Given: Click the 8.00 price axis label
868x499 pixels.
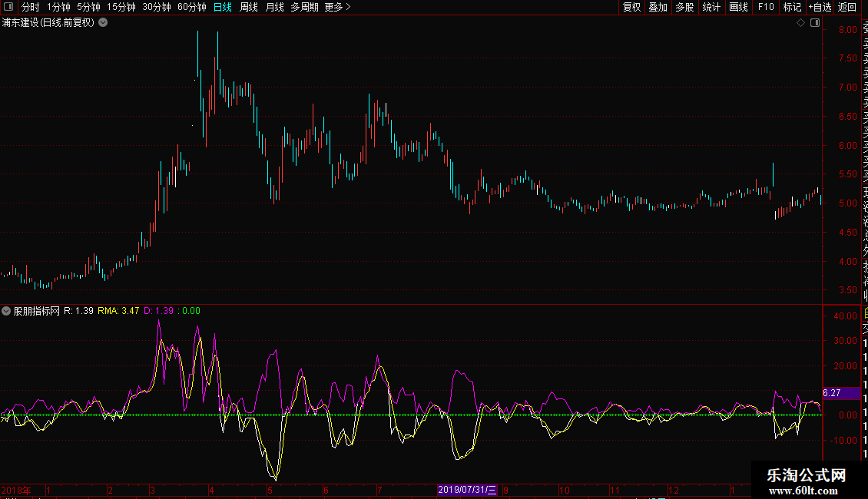Looking at the screenshot, I should (847, 30).
